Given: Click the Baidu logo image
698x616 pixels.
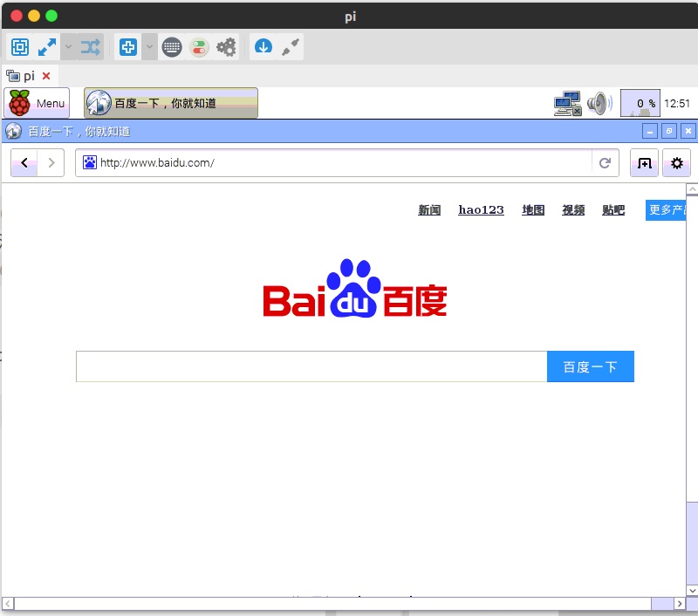Looking at the screenshot, I should (x=355, y=289).
